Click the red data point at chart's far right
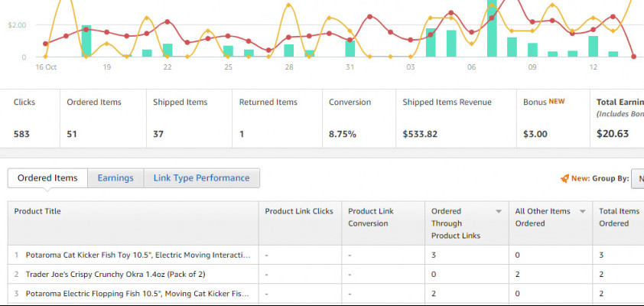This screenshot has height=306, width=644. 633,57
